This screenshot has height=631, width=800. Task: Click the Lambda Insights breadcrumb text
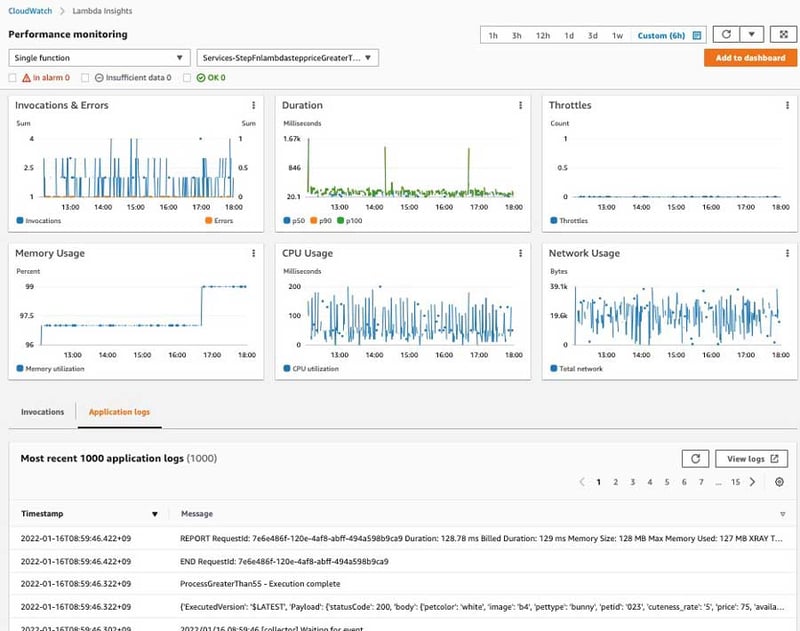coord(102,11)
